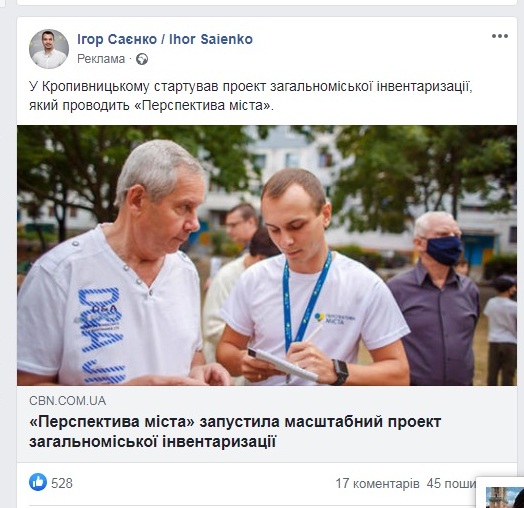
Task: View the 45 shares count
Action: (x=451, y=483)
